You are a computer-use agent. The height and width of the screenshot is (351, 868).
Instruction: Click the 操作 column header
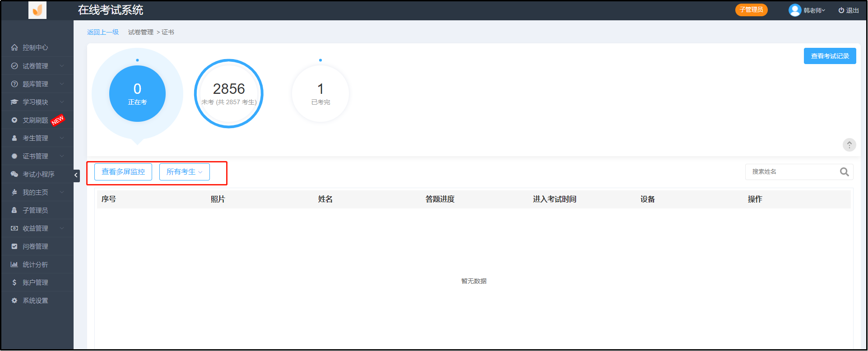pyautogui.click(x=755, y=199)
